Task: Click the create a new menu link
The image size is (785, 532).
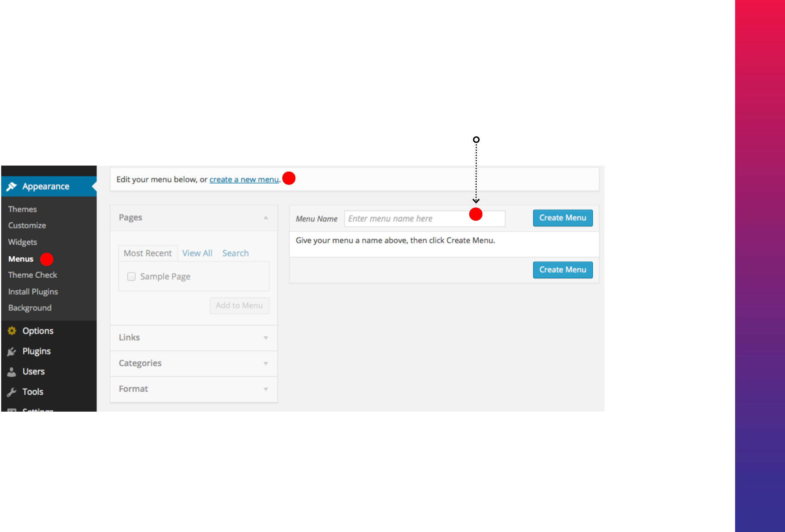Action: pos(244,180)
